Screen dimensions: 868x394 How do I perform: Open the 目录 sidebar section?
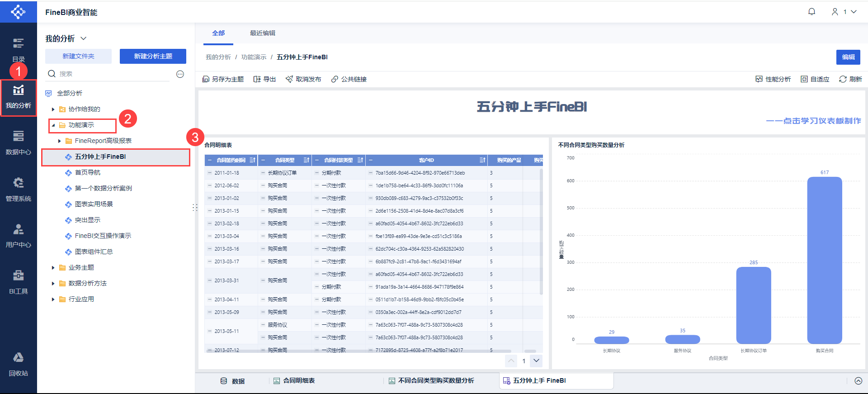[x=18, y=49]
